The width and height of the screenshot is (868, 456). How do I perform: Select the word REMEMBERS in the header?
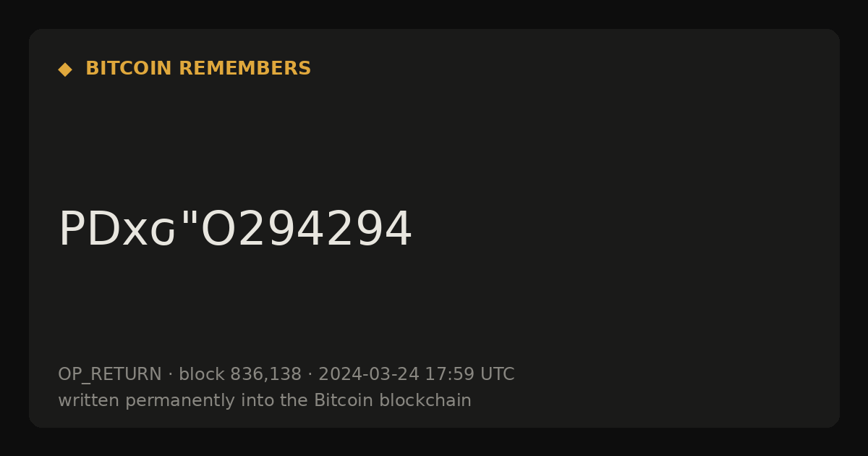[244, 69]
